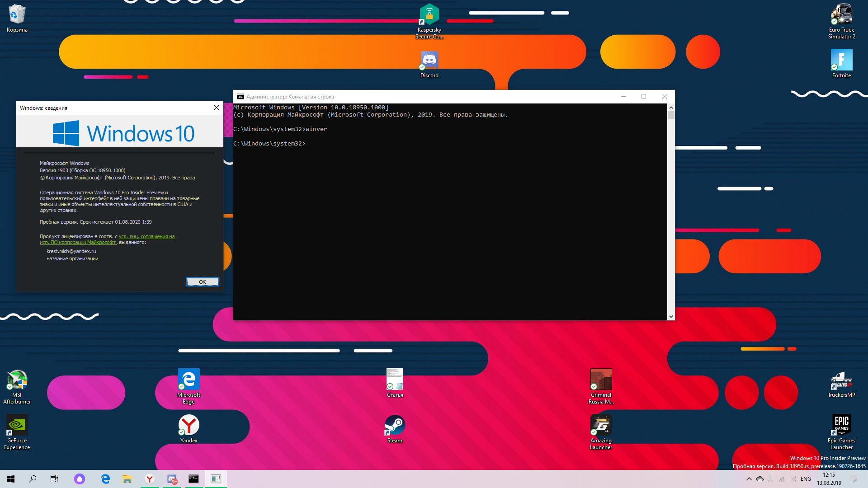Viewport: 868px width, 488px height.
Task: Select the Статья document on the desktop
Action: point(395,383)
